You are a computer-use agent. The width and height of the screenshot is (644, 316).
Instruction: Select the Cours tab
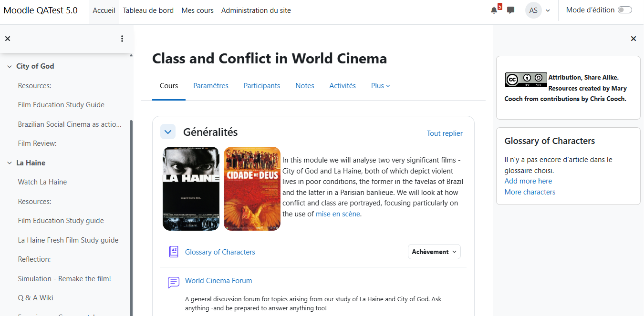point(169,86)
